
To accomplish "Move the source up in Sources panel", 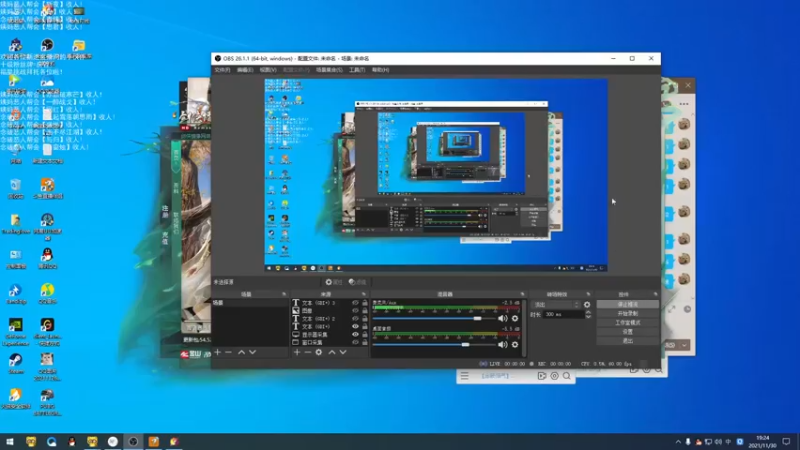I will point(332,352).
